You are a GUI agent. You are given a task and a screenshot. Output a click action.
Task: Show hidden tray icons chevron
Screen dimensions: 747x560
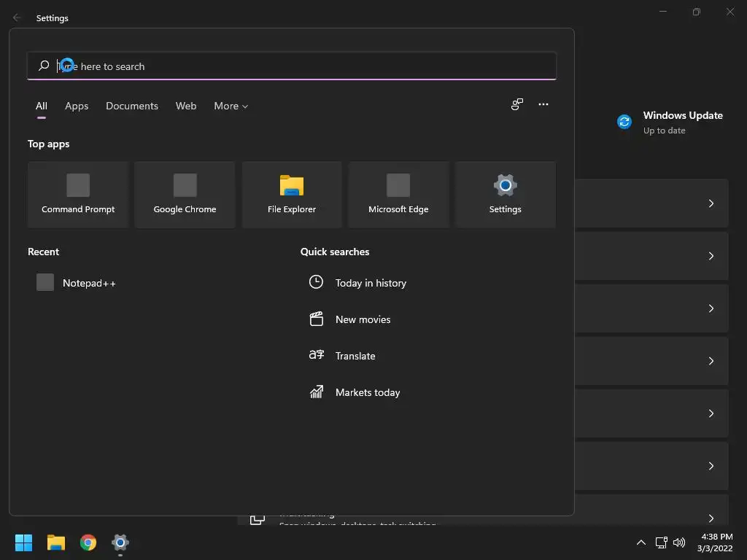[x=641, y=542]
